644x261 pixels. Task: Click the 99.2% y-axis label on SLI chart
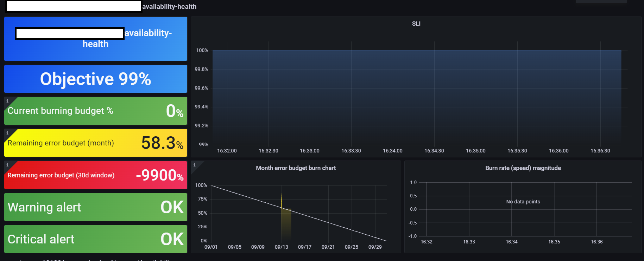click(x=202, y=125)
